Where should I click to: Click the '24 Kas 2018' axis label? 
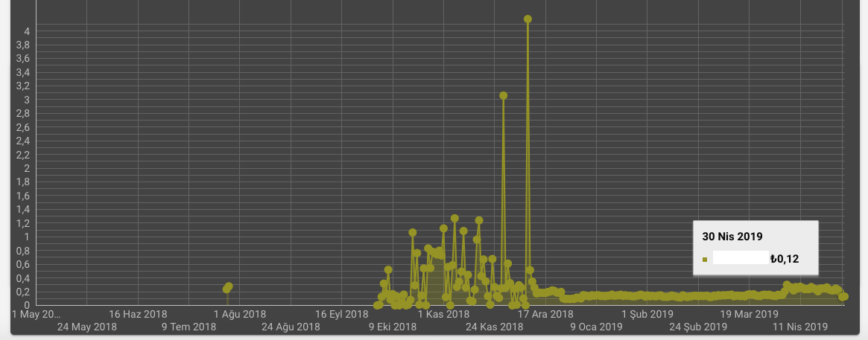494,327
